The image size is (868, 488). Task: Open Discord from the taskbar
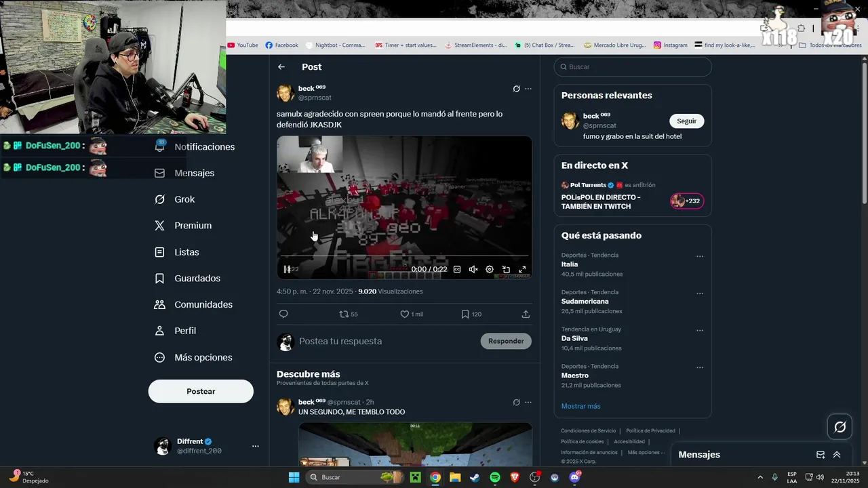(575, 477)
